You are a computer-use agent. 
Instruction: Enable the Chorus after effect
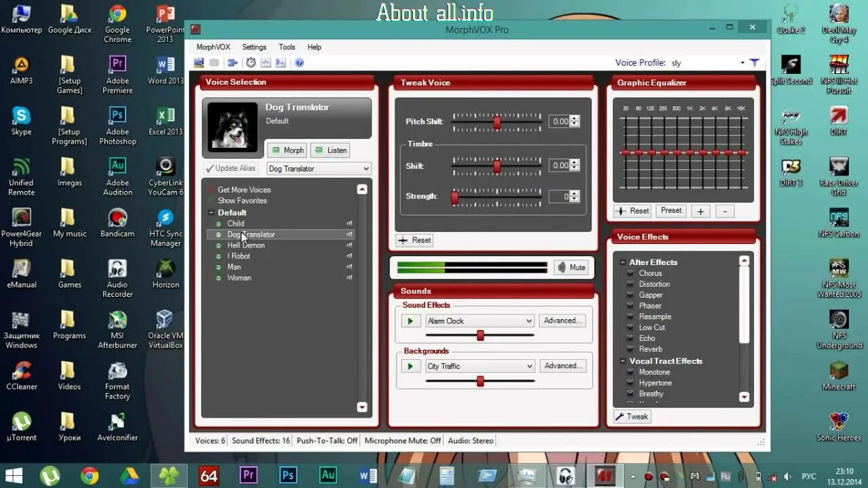pos(650,273)
